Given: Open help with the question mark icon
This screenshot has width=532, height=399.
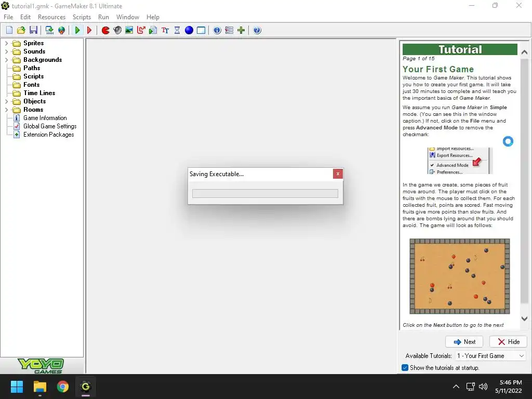Looking at the screenshot, I should pyautogui.click(x=257, y=30).
